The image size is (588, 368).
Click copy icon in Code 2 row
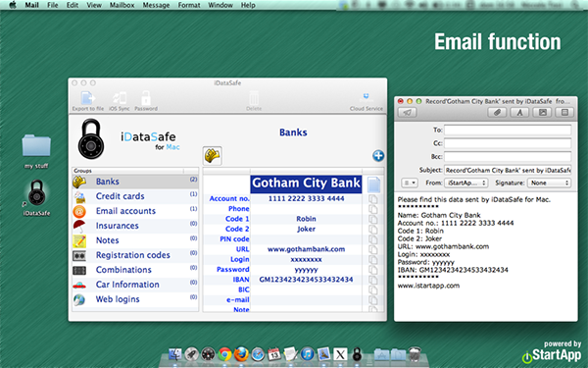(372, 229)
